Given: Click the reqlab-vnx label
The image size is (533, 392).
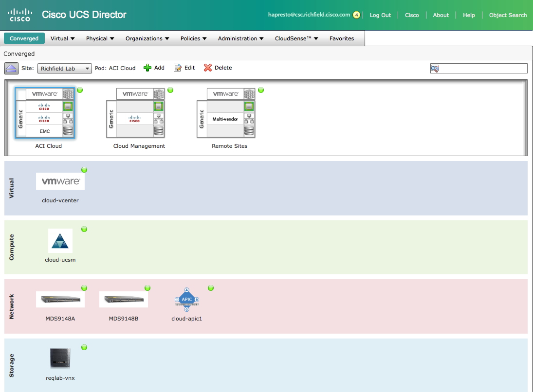Looking at the screenshot, I should (60, 378).
